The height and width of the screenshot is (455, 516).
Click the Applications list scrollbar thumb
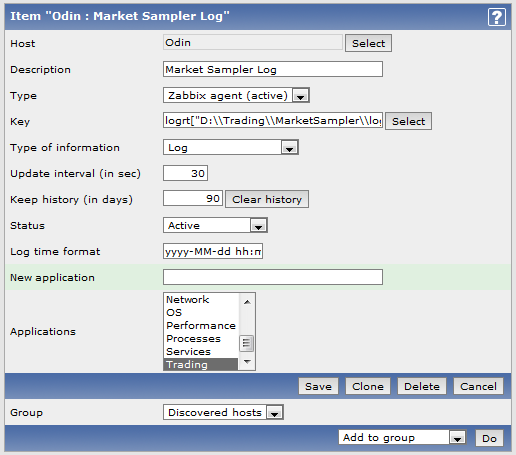247,343
